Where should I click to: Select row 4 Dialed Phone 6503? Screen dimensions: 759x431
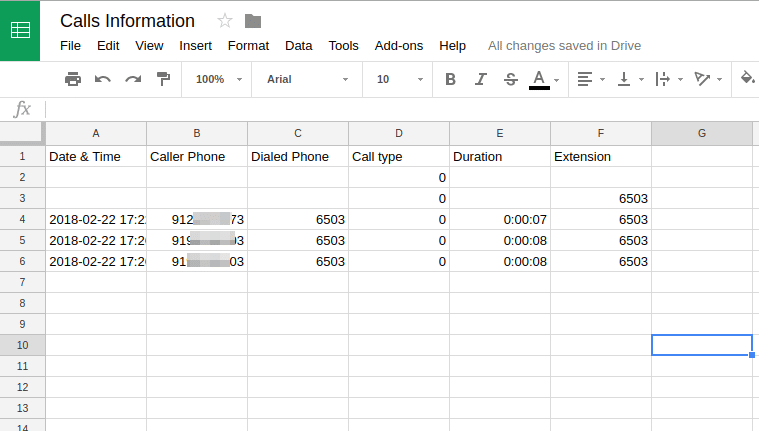point(298,219)
